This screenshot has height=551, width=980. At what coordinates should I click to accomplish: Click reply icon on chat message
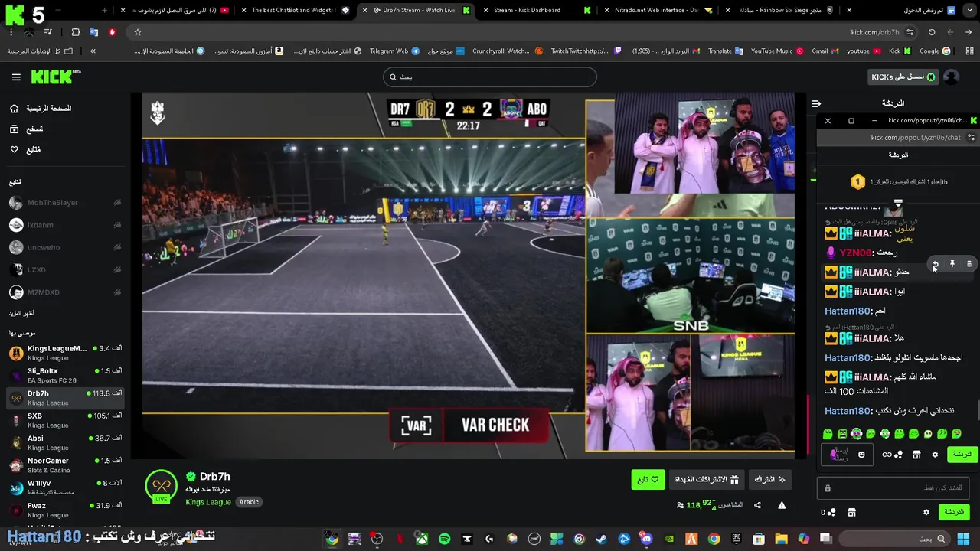(935, 264)
